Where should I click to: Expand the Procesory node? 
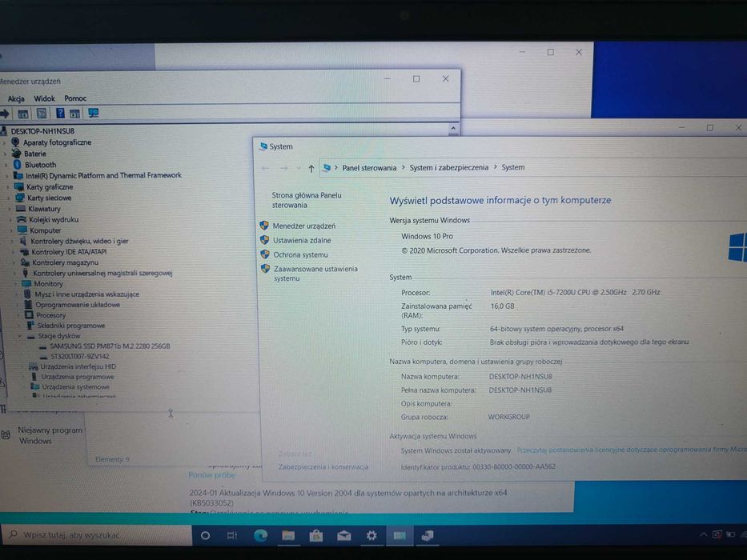[18, 315]
